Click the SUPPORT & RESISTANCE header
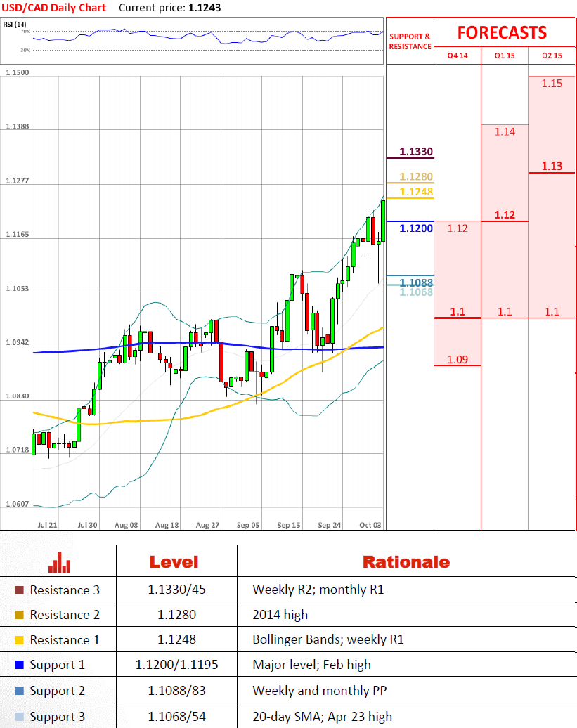This screenshot has height=728, width=577. click(x=410, y=41)
